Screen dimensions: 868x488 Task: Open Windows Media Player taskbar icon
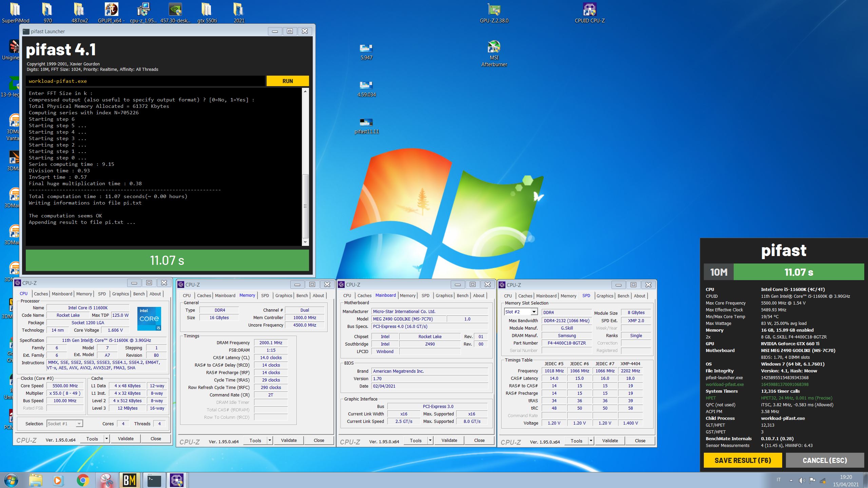(x=58, y=480)
